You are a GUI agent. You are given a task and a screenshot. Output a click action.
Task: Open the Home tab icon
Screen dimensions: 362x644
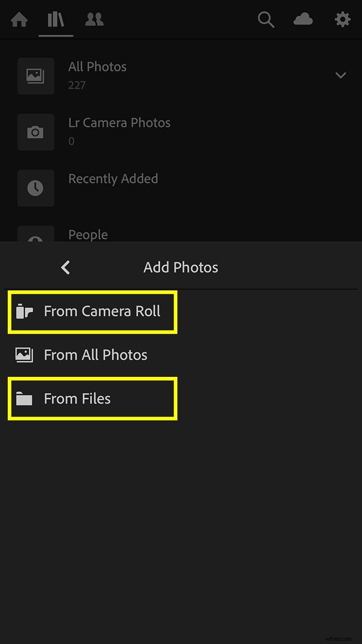click(18, 20)
